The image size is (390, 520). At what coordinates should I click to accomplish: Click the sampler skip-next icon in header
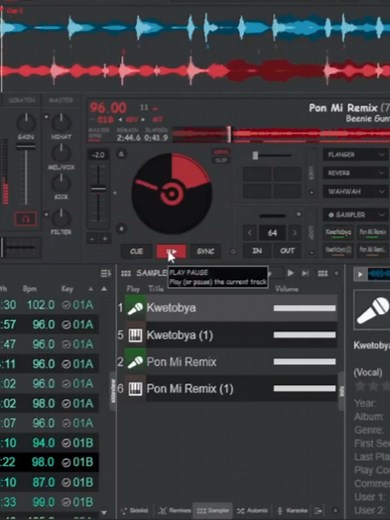pos(305,273)
